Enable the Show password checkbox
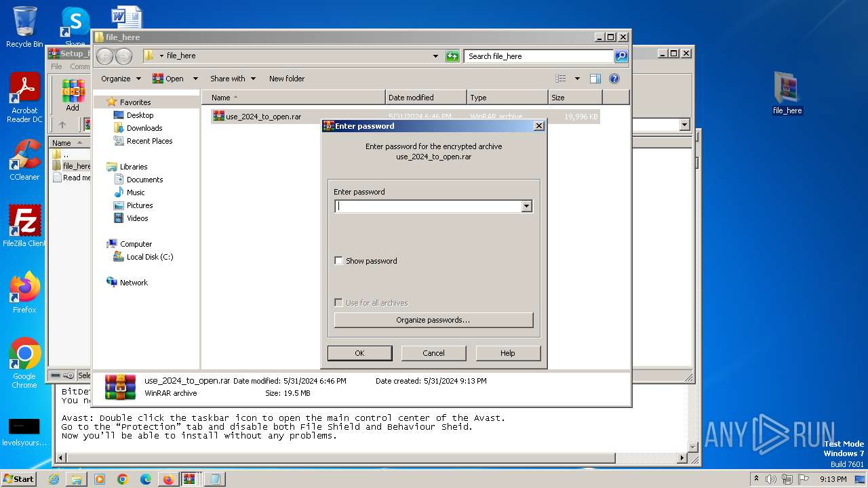Screen dimensions: 868x488 339,261
